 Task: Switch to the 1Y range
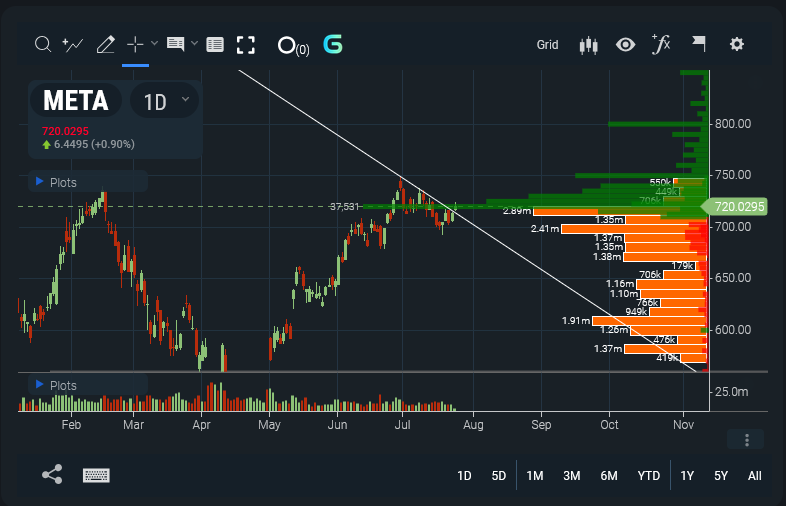coord(687,475)
